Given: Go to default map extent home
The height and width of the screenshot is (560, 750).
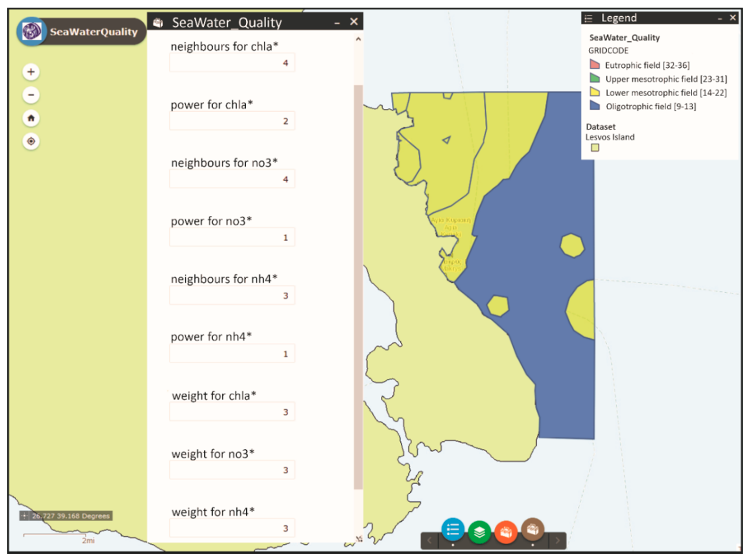Looking at the screenshot, I should pyautogui.click(x=31, y=118).
